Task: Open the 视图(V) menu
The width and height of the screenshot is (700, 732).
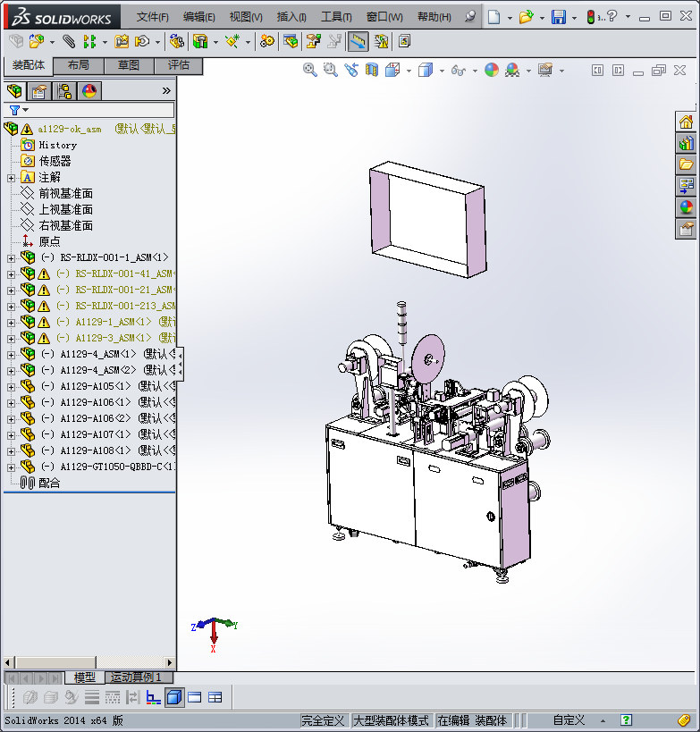Action: tap(246, 17)
